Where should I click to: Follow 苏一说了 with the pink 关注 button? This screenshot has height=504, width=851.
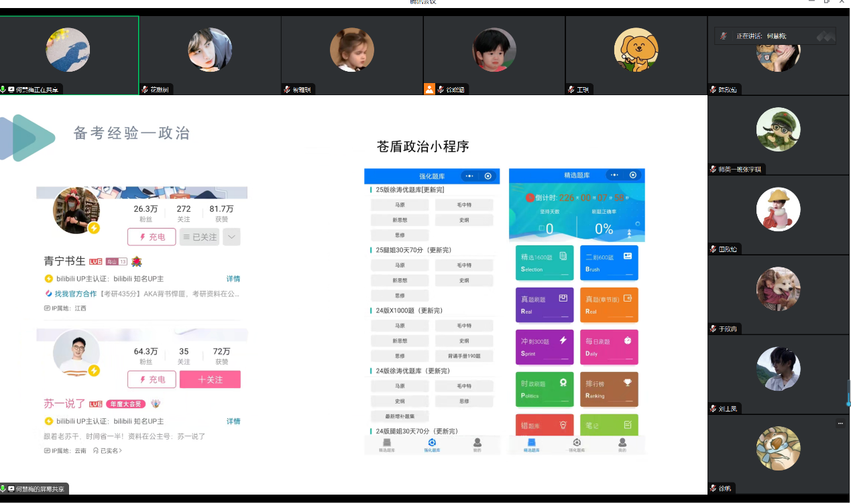pyautogui.click(x=210, y=379)
